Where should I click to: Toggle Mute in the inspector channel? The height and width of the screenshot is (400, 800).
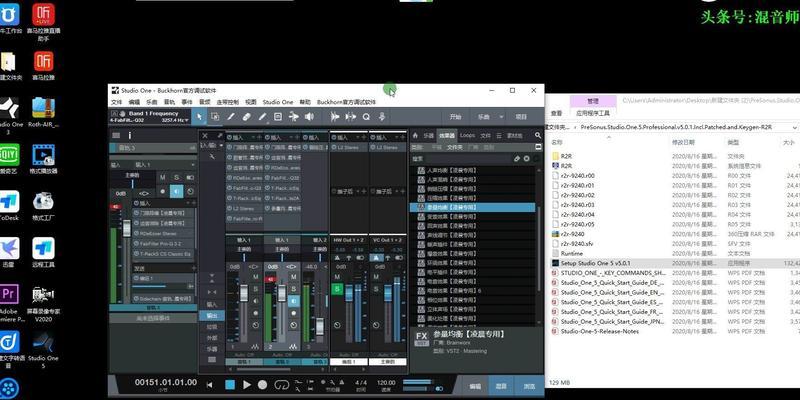pos(163,177)
